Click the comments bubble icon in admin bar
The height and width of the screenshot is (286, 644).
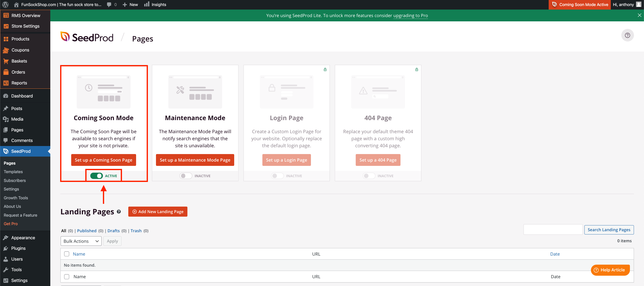point(109,5)
